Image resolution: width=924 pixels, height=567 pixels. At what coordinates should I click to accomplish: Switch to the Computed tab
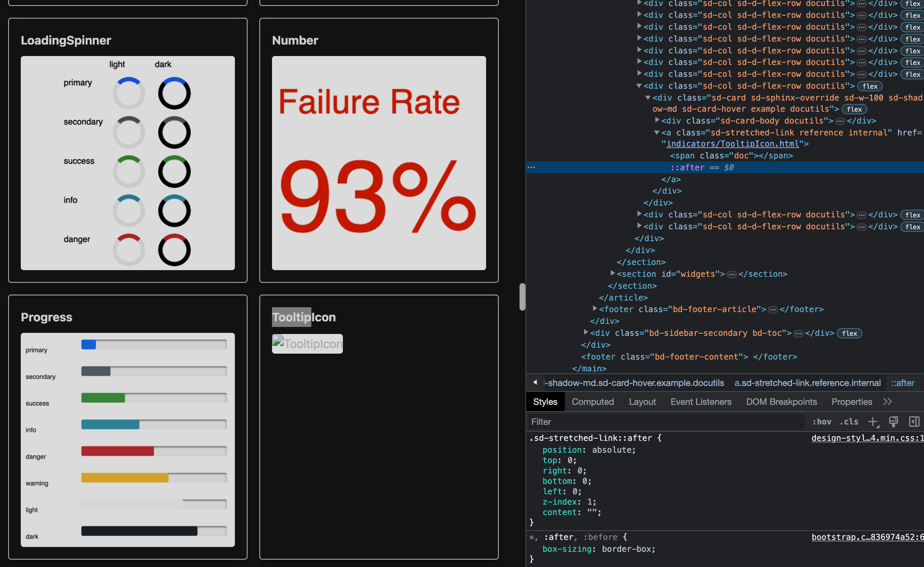click(x=593, y=402)
